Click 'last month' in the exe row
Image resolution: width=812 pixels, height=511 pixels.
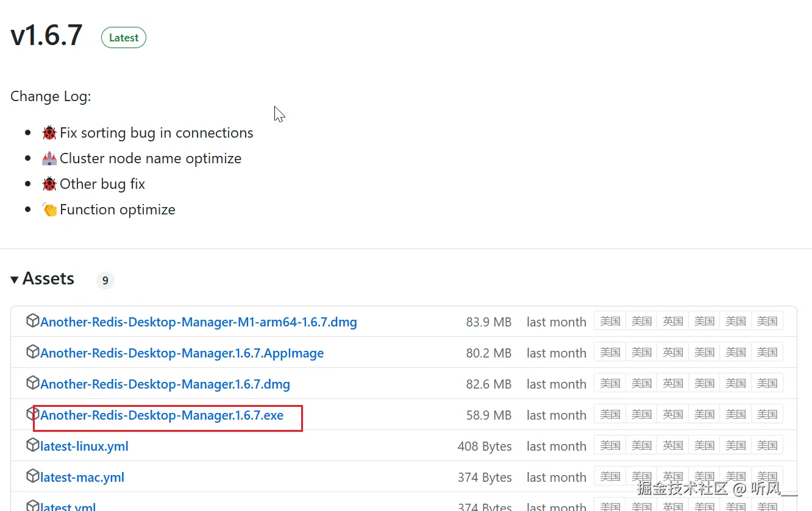[557, 415]
